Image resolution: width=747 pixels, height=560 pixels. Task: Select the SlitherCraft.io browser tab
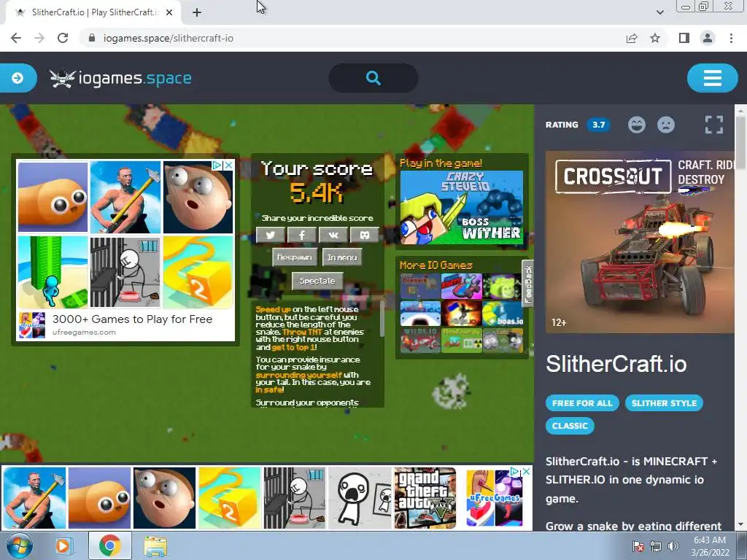tap(93, 13)
